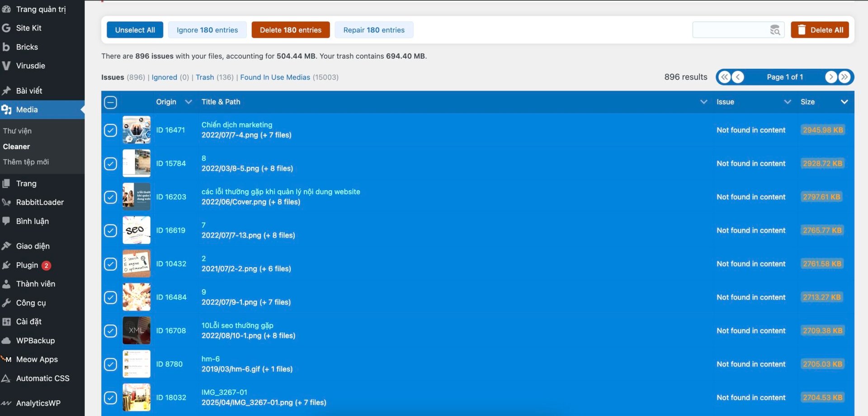Open the Issue column sort dropdown
The height and width of the screenshot is (416, 868).
click(787, 102)
